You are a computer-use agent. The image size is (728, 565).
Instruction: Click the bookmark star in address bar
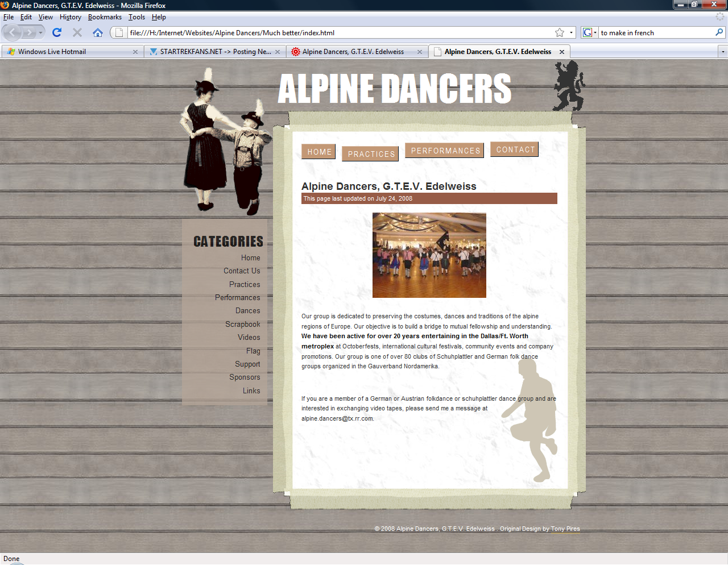click(x=560, y=32)
